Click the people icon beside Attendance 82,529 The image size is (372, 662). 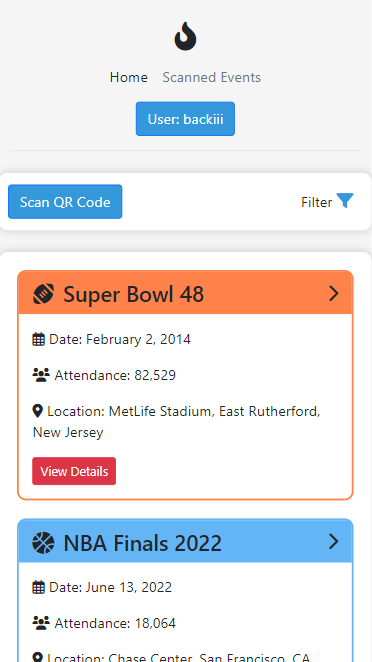coord(41,375)
